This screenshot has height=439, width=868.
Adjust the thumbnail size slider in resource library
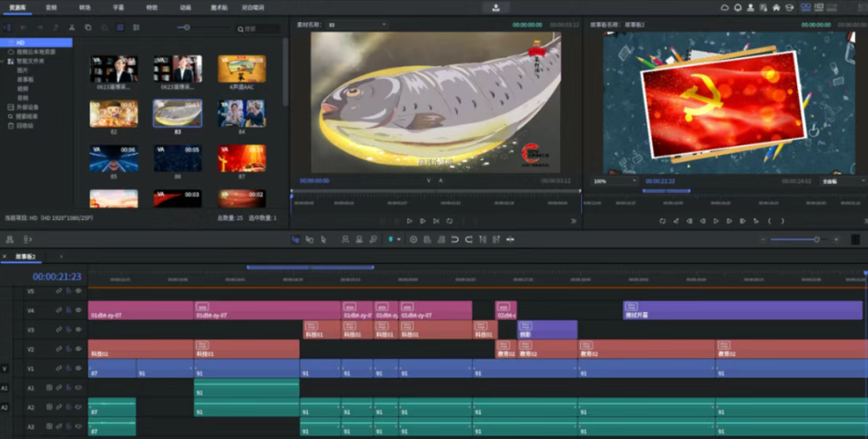[x=187, y=28]
